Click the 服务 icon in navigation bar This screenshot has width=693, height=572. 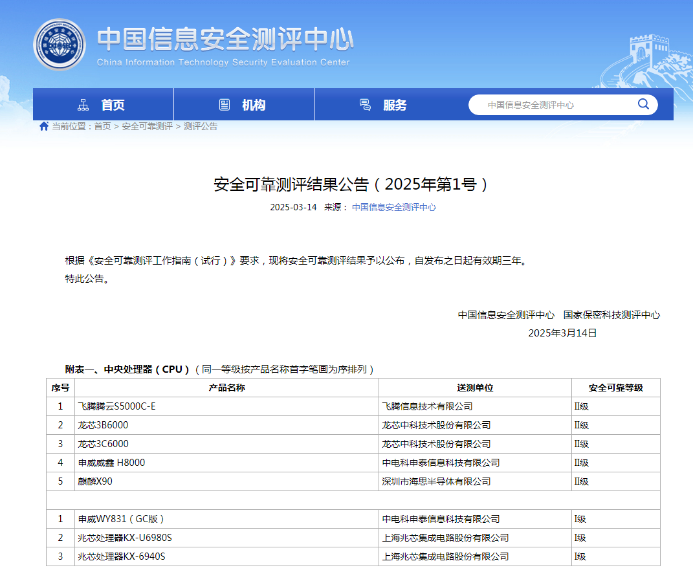pyautogui.click(x=365, y=105)
